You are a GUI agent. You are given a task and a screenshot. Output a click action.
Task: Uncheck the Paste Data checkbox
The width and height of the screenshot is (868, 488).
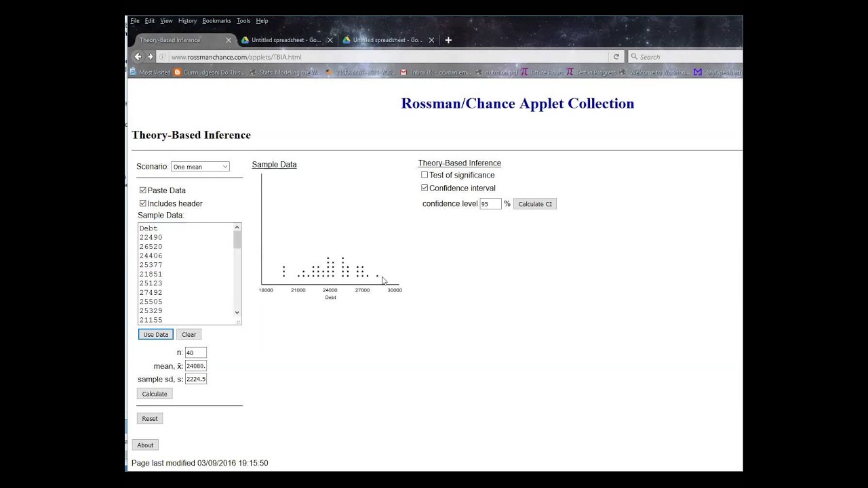[x=142, y=190]
